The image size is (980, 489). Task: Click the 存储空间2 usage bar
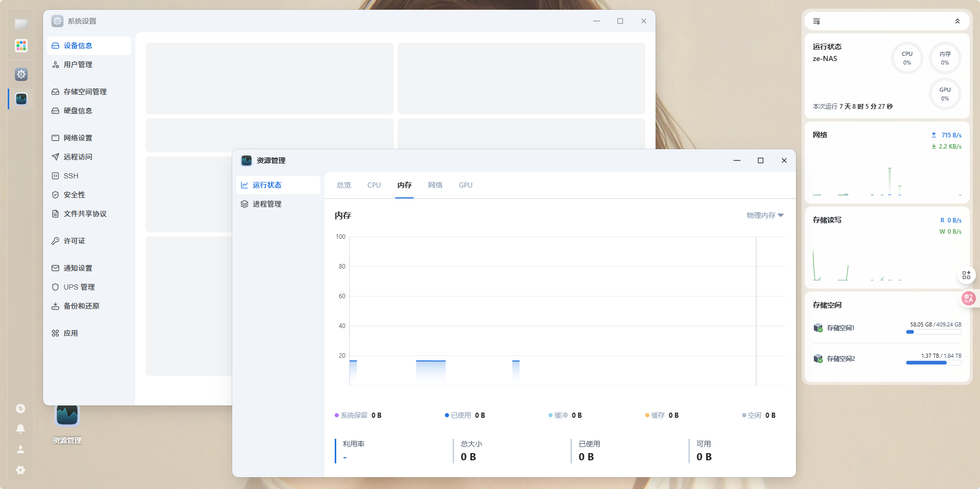click(933, 363)
